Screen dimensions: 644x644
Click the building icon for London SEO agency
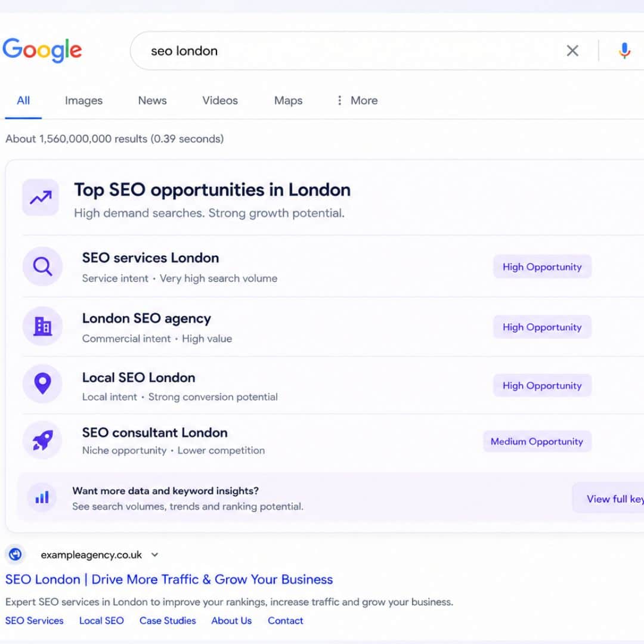[x=42, y=326]
